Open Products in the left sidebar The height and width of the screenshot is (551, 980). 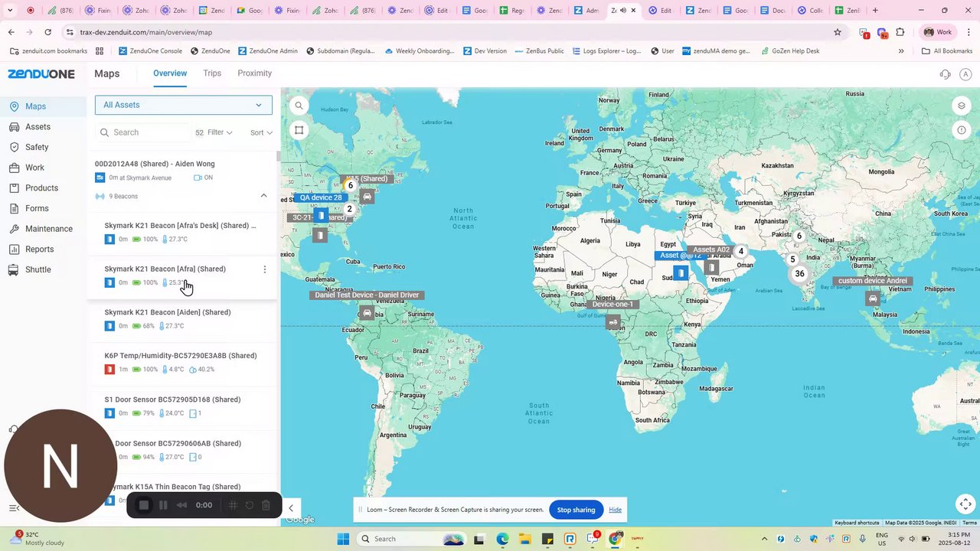pyautogui.click(x=41, y=188)
